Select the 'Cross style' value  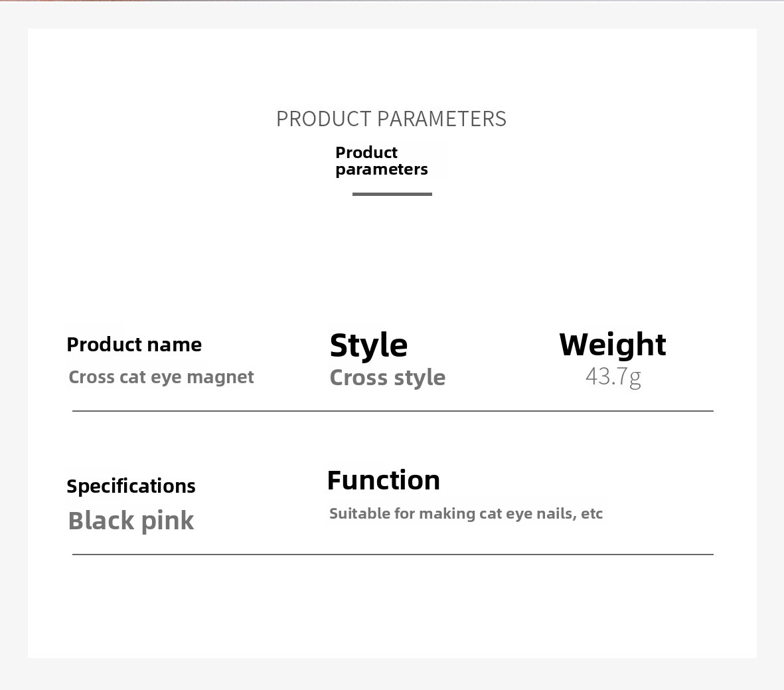(x=387, y=377)
